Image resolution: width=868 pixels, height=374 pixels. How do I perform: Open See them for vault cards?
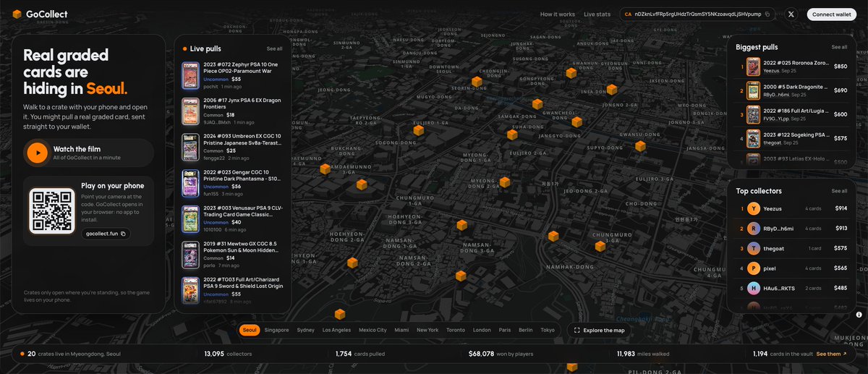pos(831,354)
